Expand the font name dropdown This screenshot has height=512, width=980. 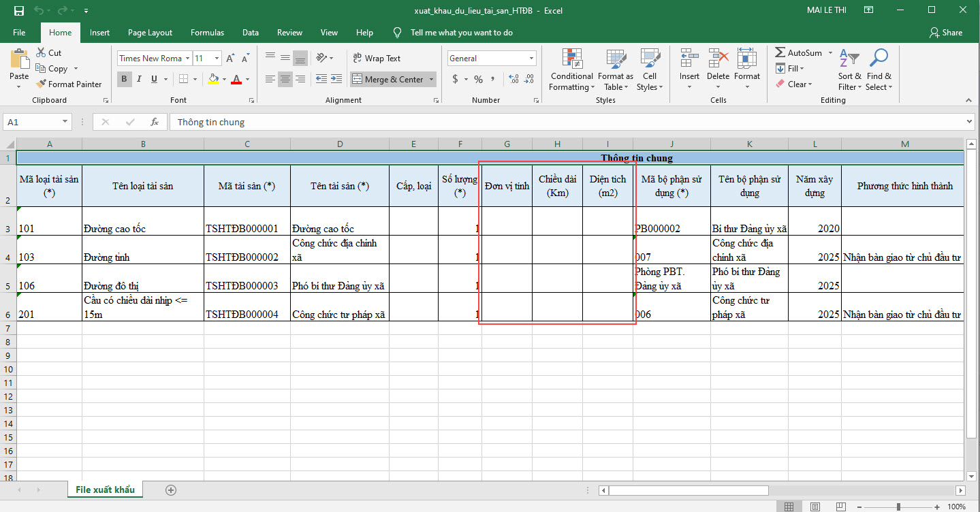[x=187, y=59]
